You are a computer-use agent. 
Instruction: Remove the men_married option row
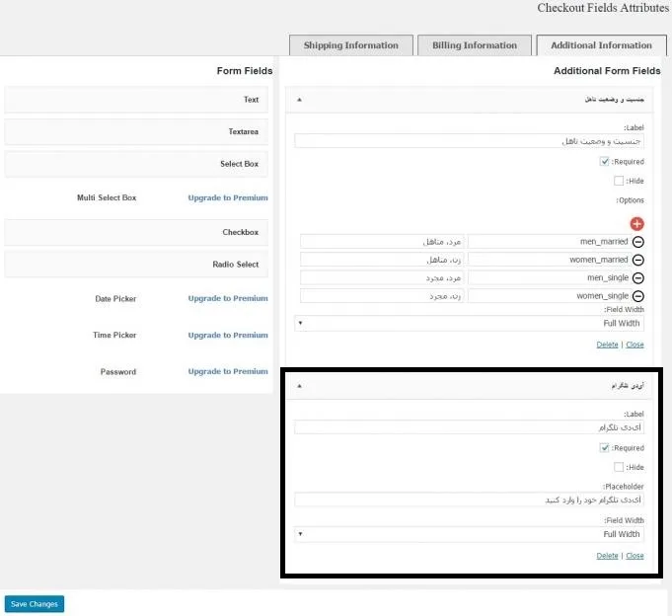point(638,242)
